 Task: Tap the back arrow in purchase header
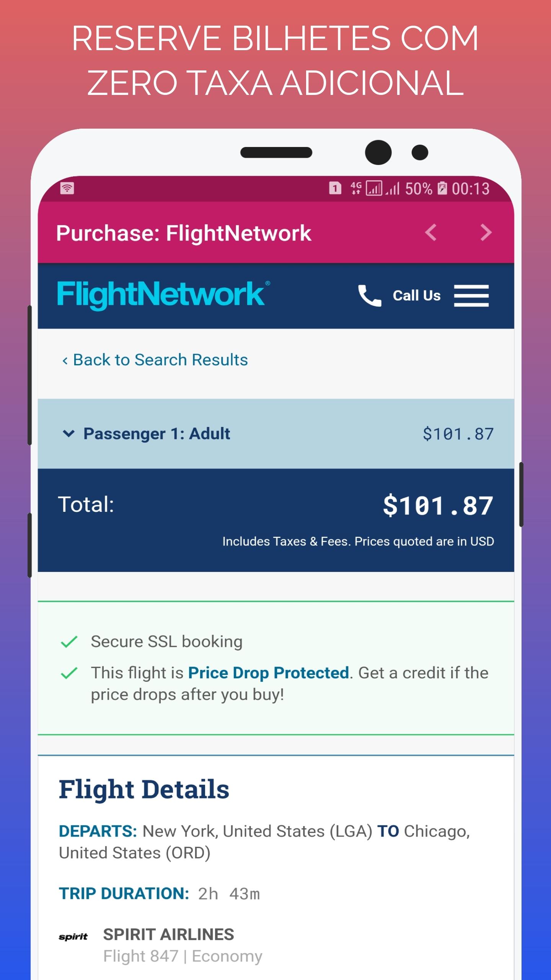(x=431, y=232)
